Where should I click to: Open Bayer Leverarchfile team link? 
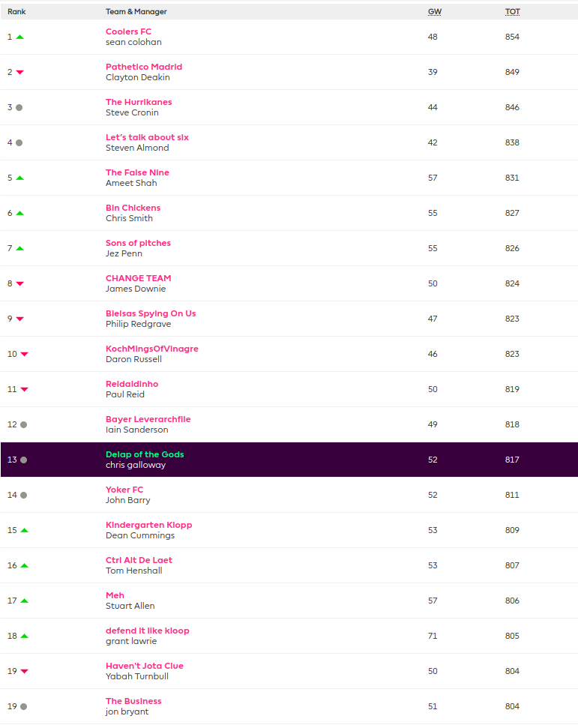coord(148,419)
